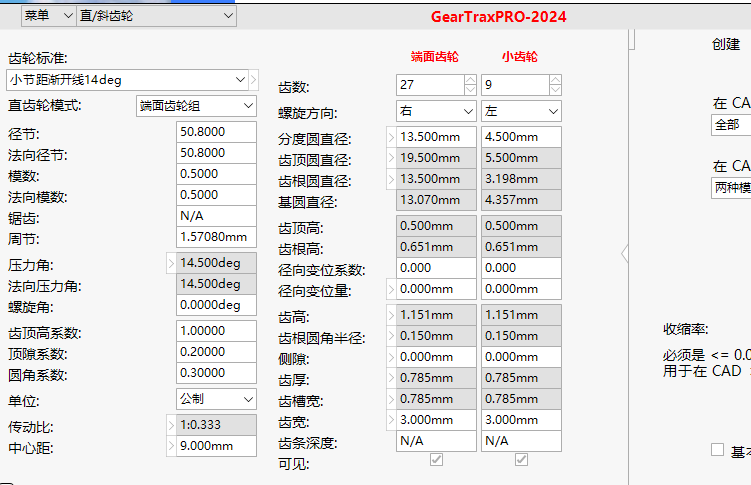Click the arrow beside 齿高 value
The width and height of the screenshot is (751, 485).
pyautogui.click(x=391, y=315)
